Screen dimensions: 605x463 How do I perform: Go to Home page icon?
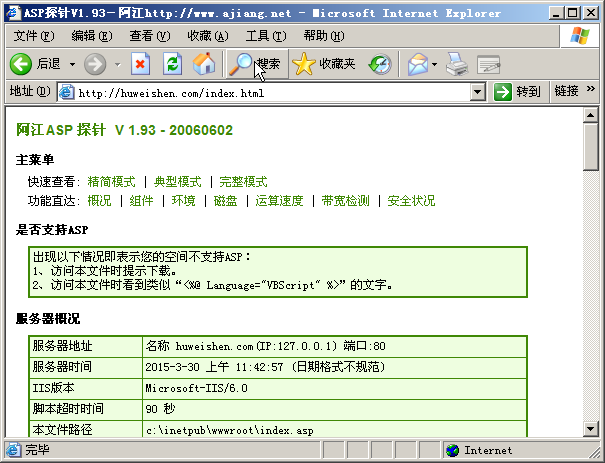[204, 64]
